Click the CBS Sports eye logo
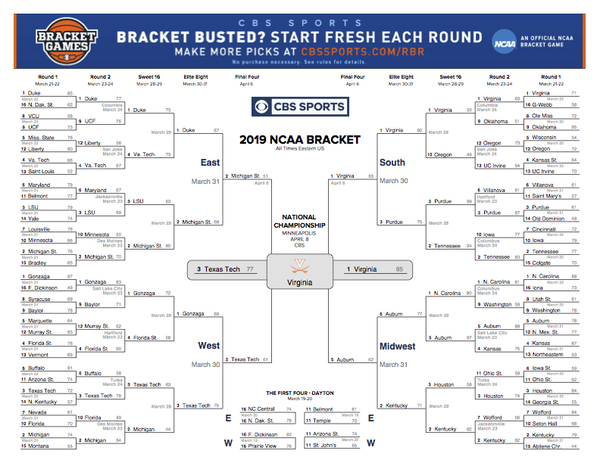 262,106
